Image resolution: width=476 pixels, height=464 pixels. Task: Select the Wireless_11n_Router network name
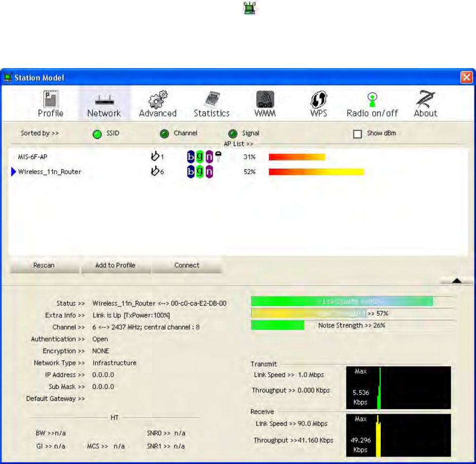(x=49, y=172)
